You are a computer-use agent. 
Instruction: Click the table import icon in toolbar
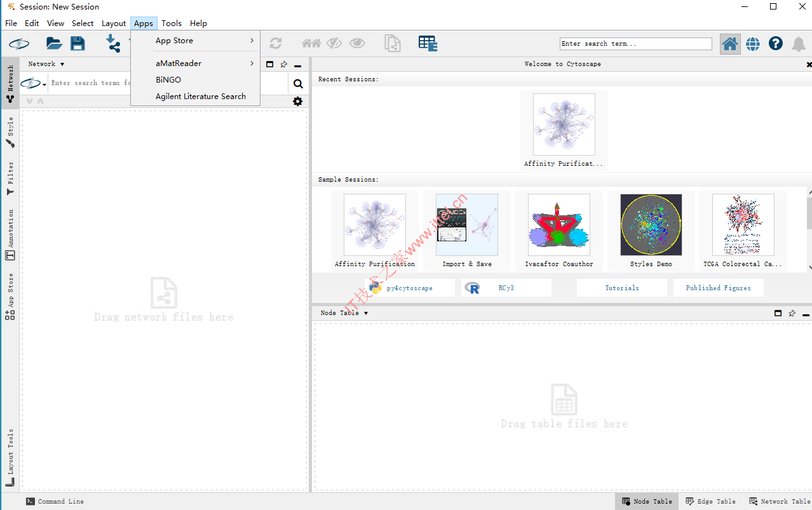click(428, 43)
